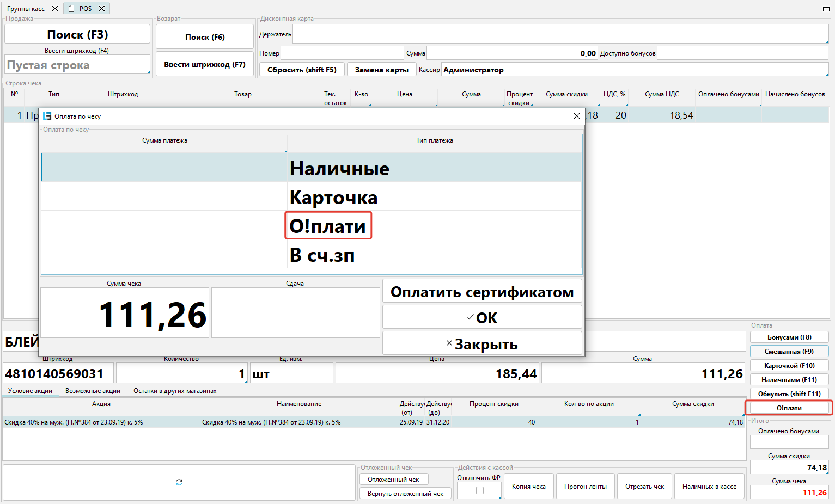Click the "Сумма платежа" cell for Наличные
Image resolution: width=835 pixels, height=504 pixels.
click(x=164, y=167)
